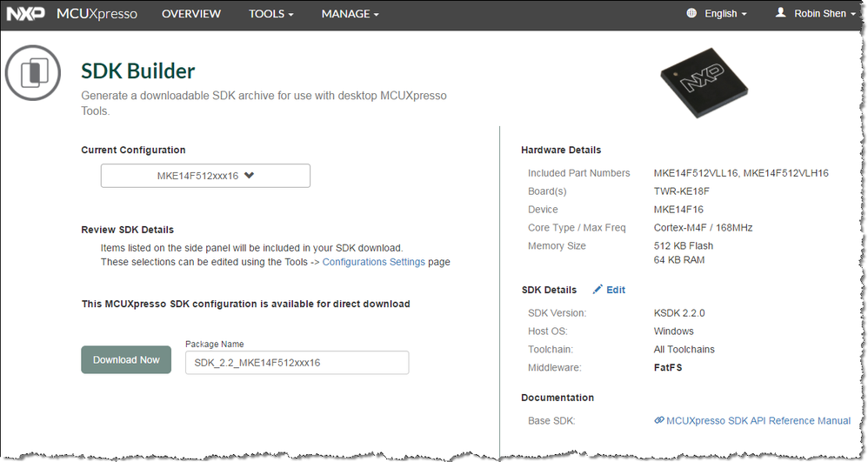
Task: Click the MCUXpresso brand text
Action: click(97, 14)
